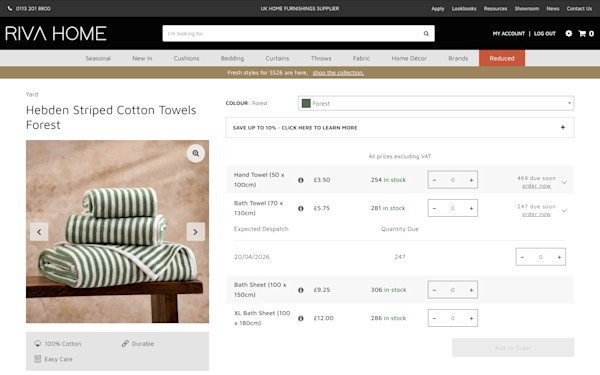Show previous product image arrow
This screenshot has width=600, height=375.
(x=39, y=232)
